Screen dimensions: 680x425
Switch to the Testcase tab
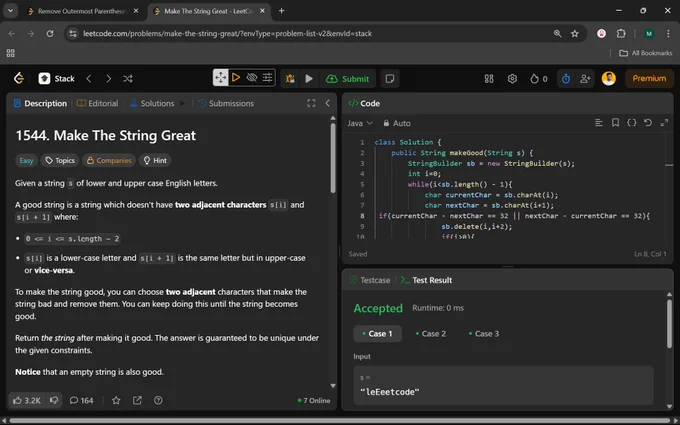[370, 280]
